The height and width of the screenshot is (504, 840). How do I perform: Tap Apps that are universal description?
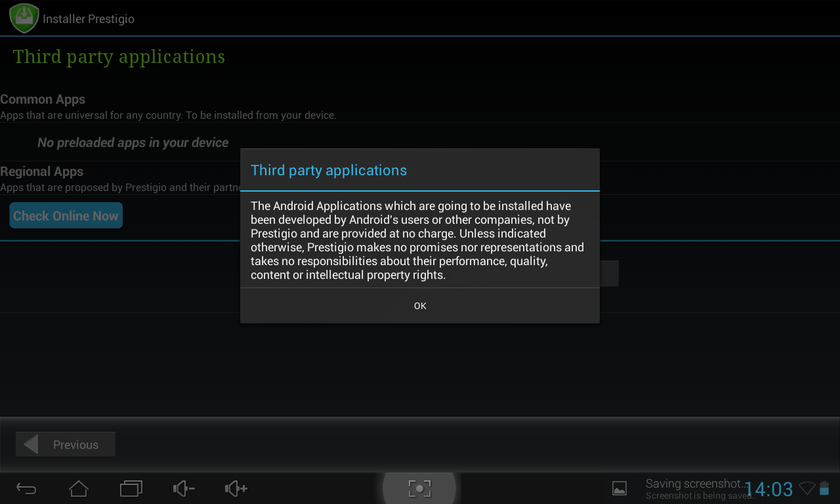(x=168, y=115)
